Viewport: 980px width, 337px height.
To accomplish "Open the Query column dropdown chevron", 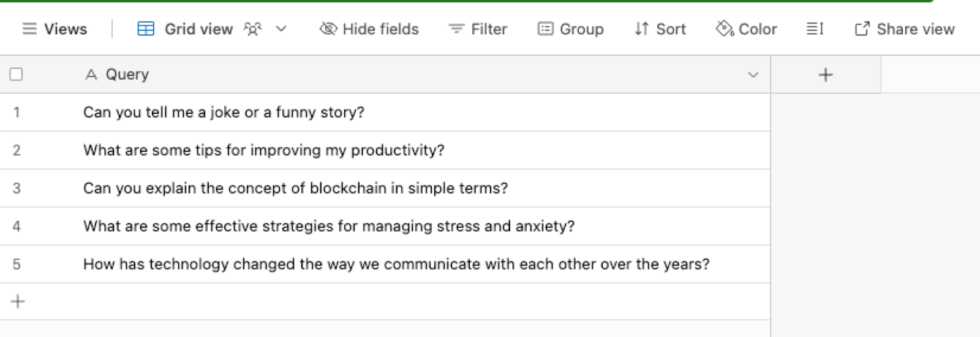I will 753,75.
